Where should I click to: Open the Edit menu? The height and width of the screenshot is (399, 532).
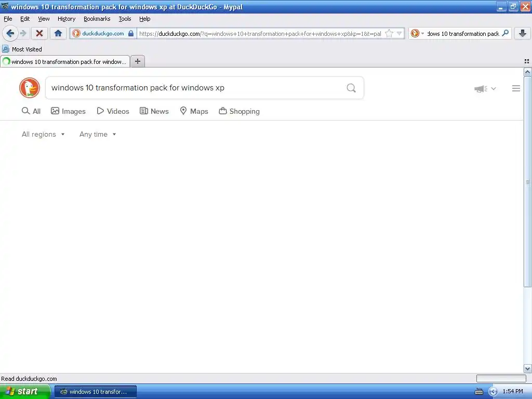pyautogui.click(x=25, y=19)
